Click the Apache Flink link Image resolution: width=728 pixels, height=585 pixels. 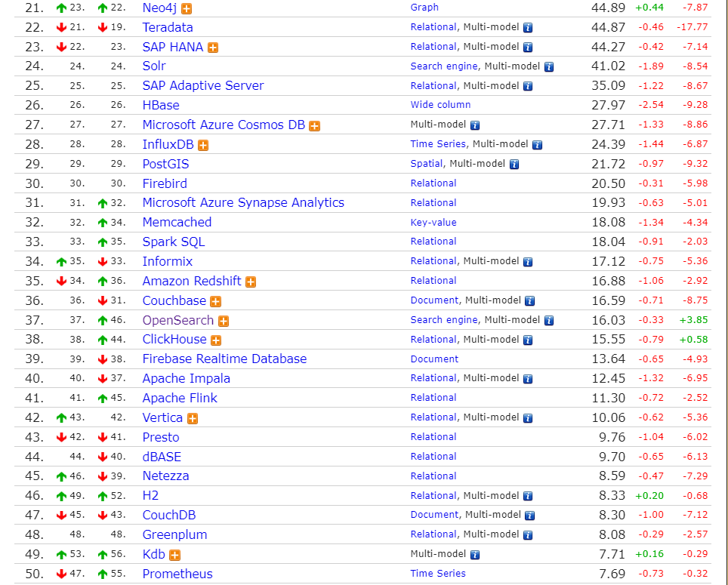(x=180, y=398)
